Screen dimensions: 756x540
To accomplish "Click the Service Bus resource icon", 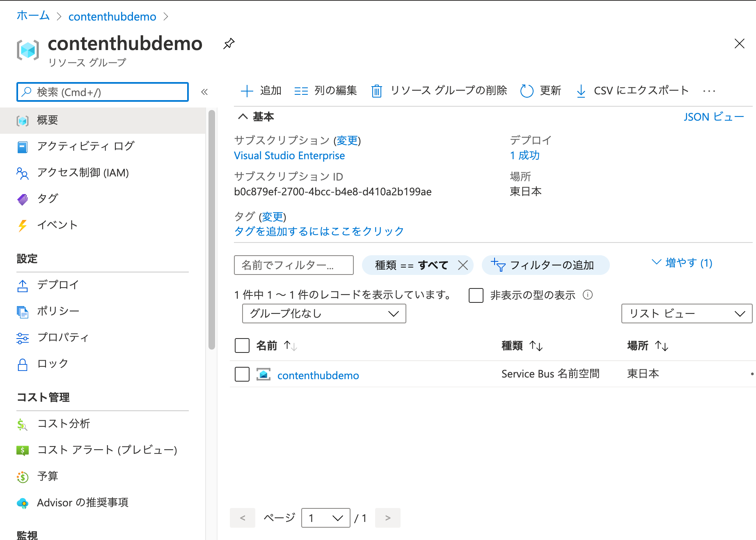I will [x=263, y=374].
